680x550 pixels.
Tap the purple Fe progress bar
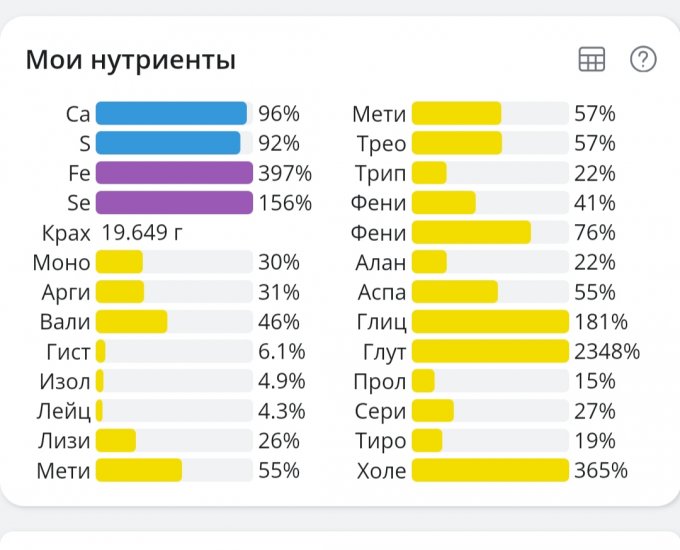[174, 173]
